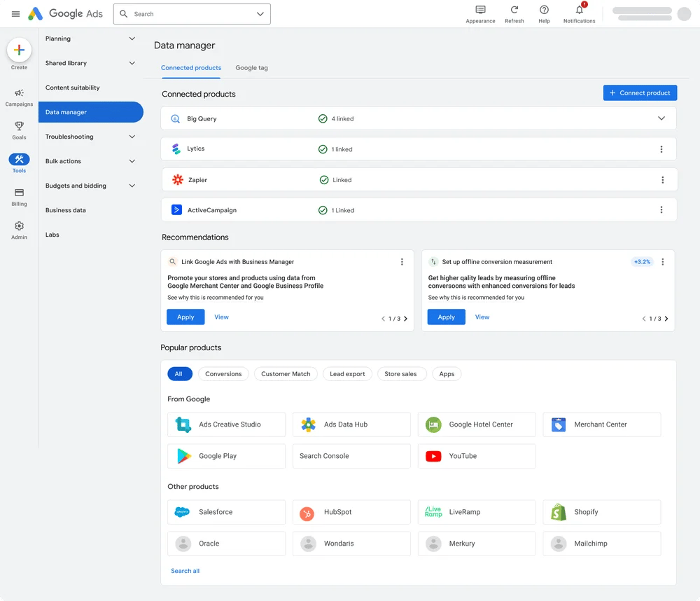Select Ads Creative Studio product
Viewport: 700px width, 601px height.
(226, 424)
